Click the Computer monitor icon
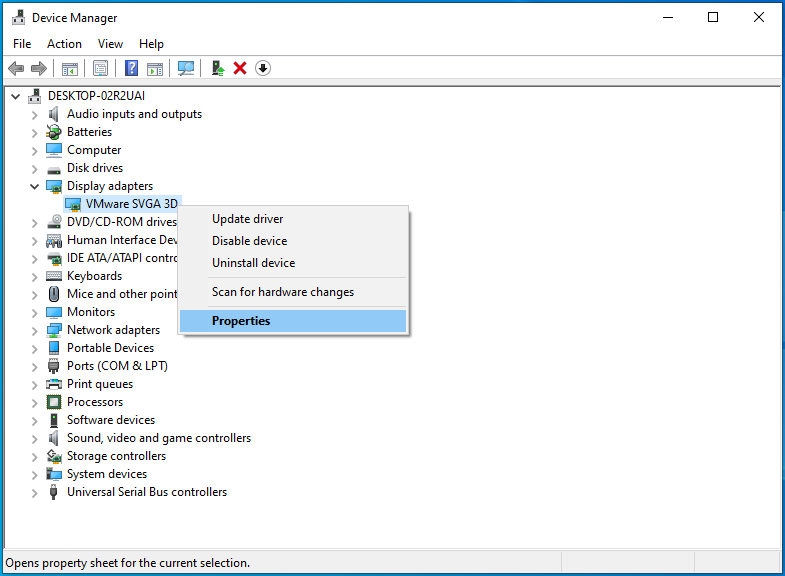Screen dimensions: 785x576 coord(54,150)
